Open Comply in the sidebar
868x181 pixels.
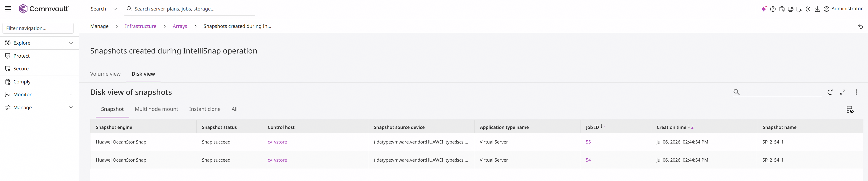click(x=22, y=82)
